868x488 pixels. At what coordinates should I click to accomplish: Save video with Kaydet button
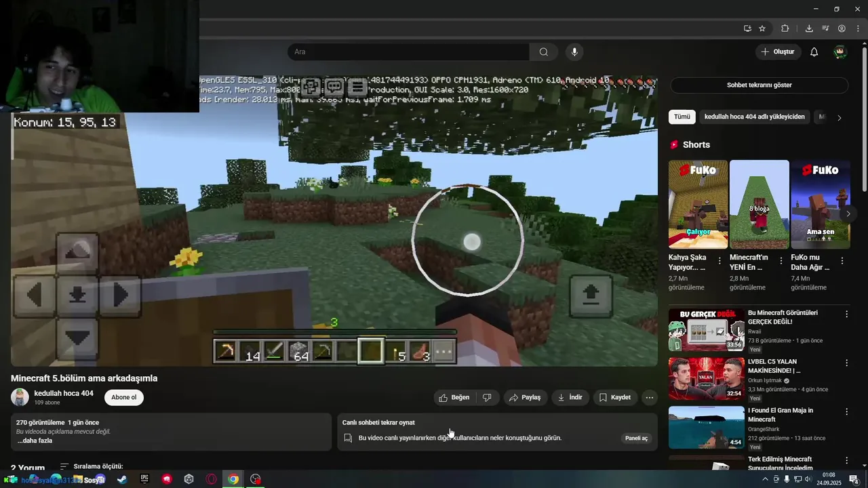pyautogui.click(x=614, y=398)
